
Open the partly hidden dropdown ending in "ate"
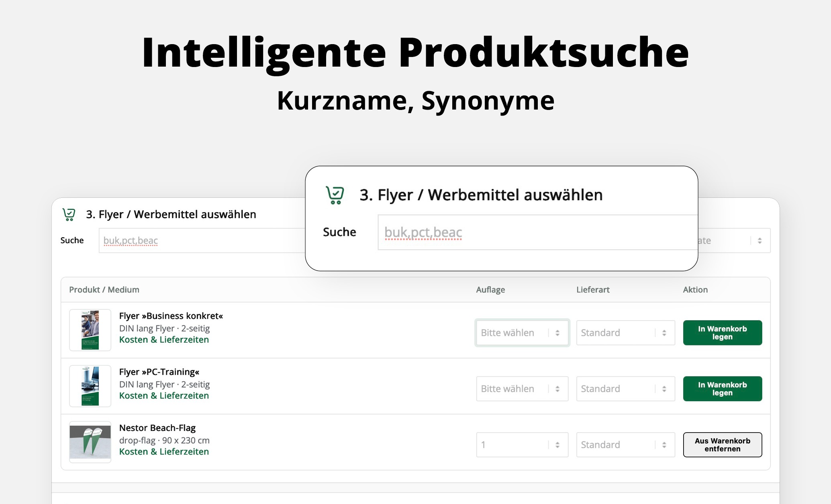tap(734, 240)
